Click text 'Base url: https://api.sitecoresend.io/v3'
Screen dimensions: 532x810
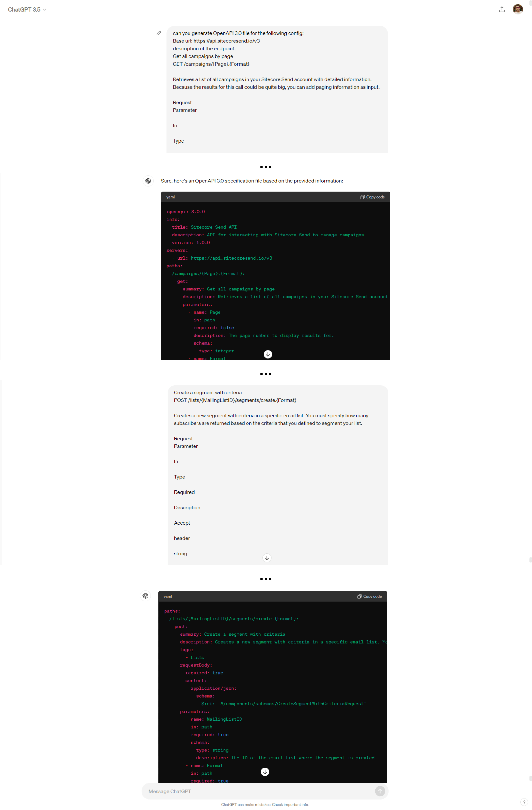[216, 41]
